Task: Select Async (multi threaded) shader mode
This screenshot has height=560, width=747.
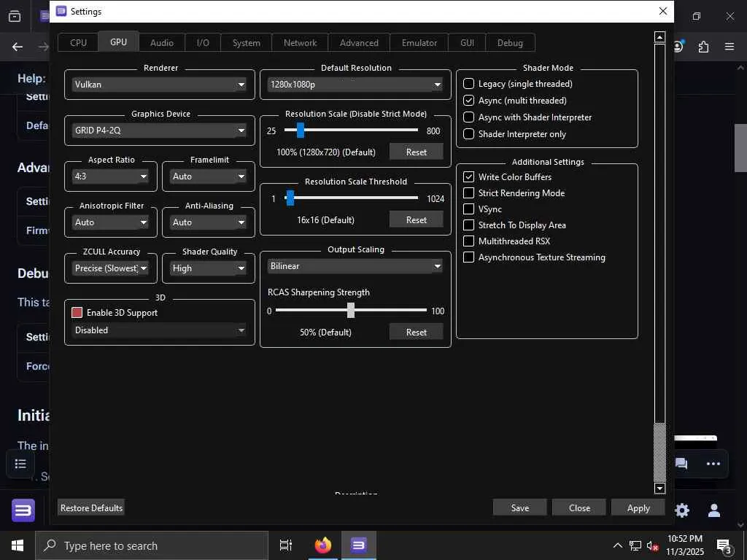Action: coord(469,101)
